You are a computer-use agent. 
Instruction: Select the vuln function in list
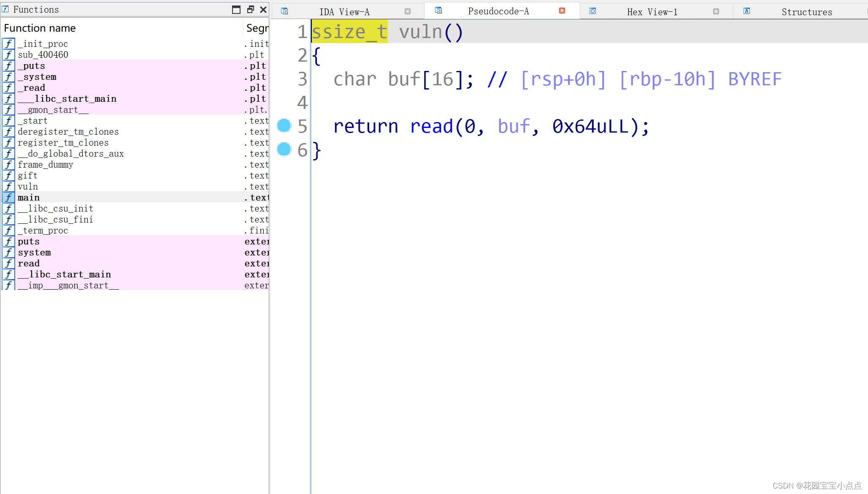coord(135,187)
